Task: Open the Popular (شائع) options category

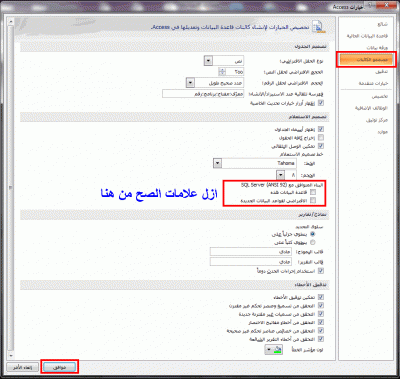Action: (x=382, y=24)
